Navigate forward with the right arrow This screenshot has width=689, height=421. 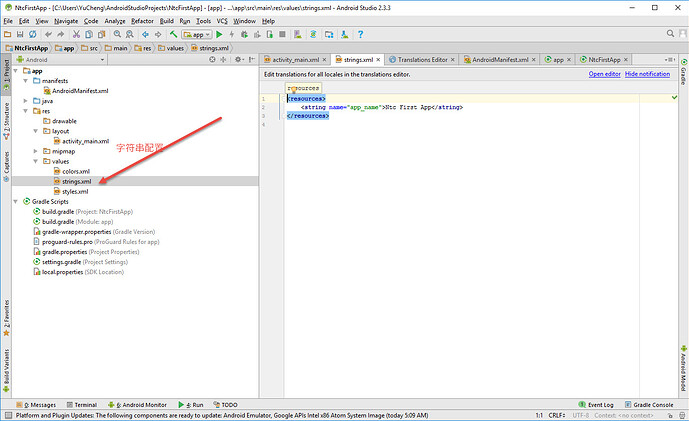(158, 34)
